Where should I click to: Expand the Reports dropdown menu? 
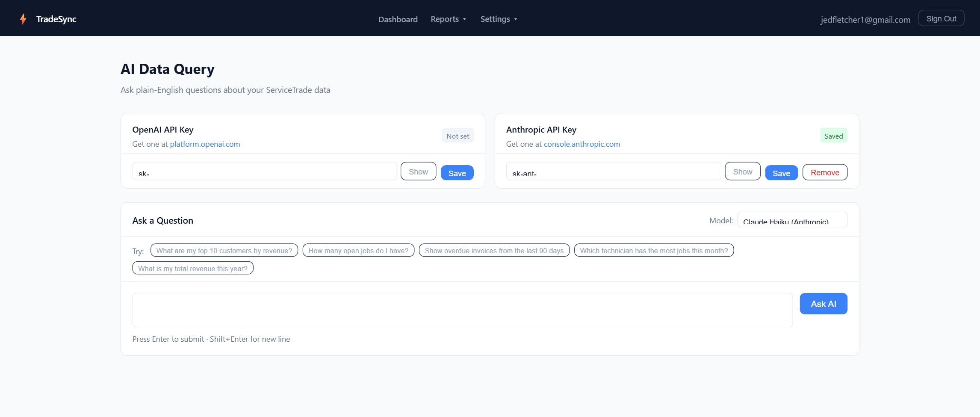coord(448,19)
